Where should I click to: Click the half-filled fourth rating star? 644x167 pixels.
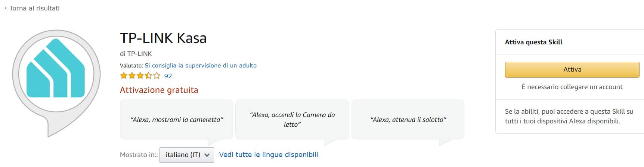[148, 76]
